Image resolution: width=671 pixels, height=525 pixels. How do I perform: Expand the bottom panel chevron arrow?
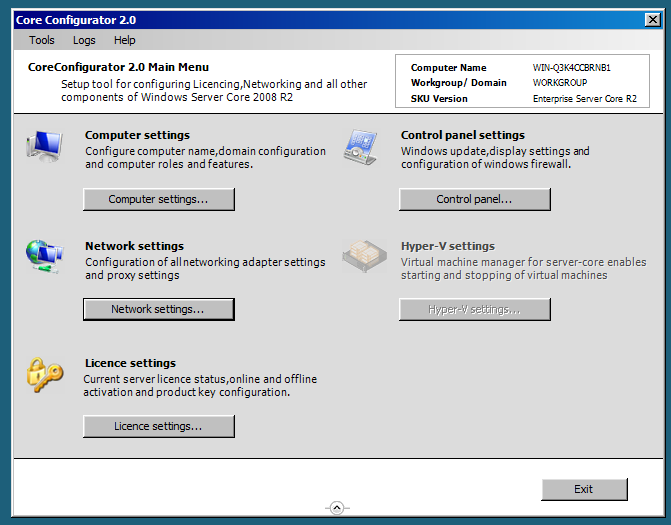pyautogui.click(x=337, y=508)
